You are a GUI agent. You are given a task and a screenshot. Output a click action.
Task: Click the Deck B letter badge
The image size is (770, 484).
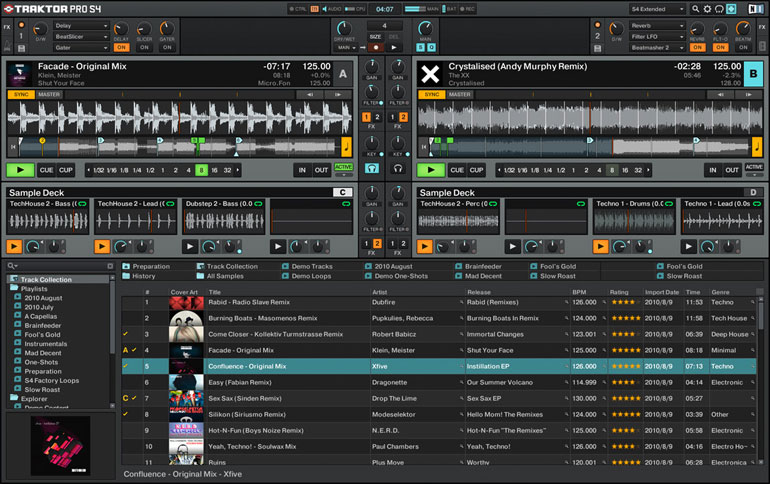[x=752, y=73]
